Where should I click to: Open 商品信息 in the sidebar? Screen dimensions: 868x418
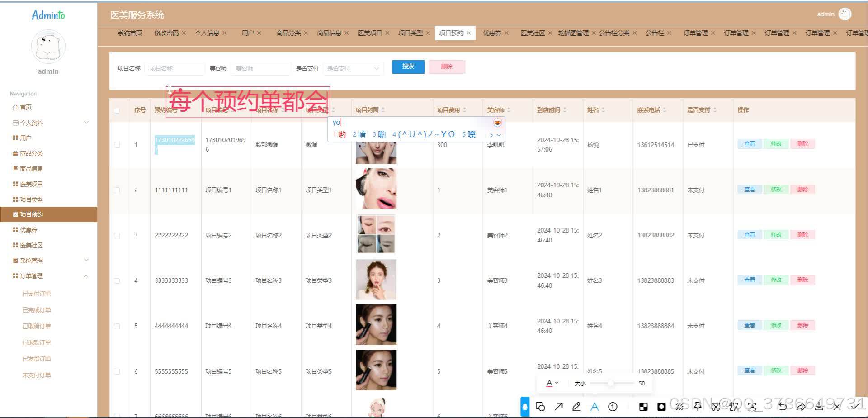click(x=28, y=169)
